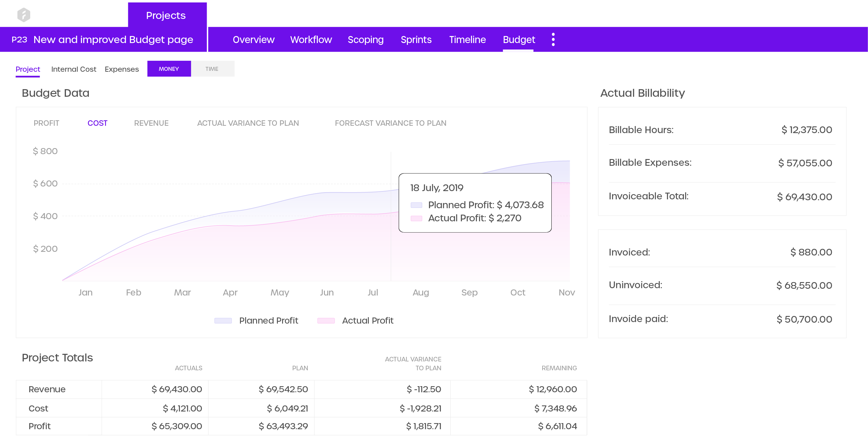Show the PROFIT chart
The width and height of the screenshot is (868, 446).
coord(46,123)
